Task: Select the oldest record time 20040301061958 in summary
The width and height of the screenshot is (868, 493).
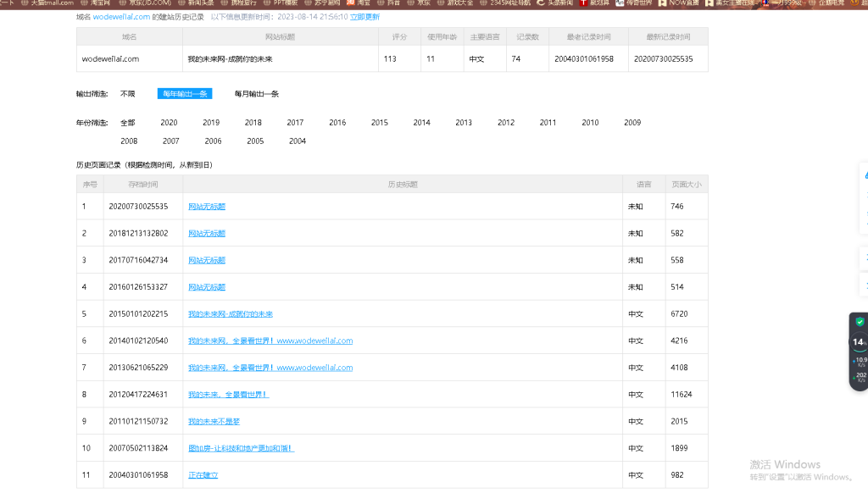Action: (x=583, y=58)
